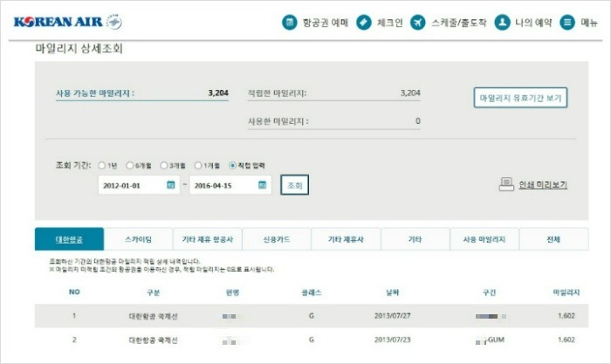The height and width of the screenshot is (364, 611).
Task: Switch to 기타 제휴 항공사 tab
Action: (x=208, y=239)
